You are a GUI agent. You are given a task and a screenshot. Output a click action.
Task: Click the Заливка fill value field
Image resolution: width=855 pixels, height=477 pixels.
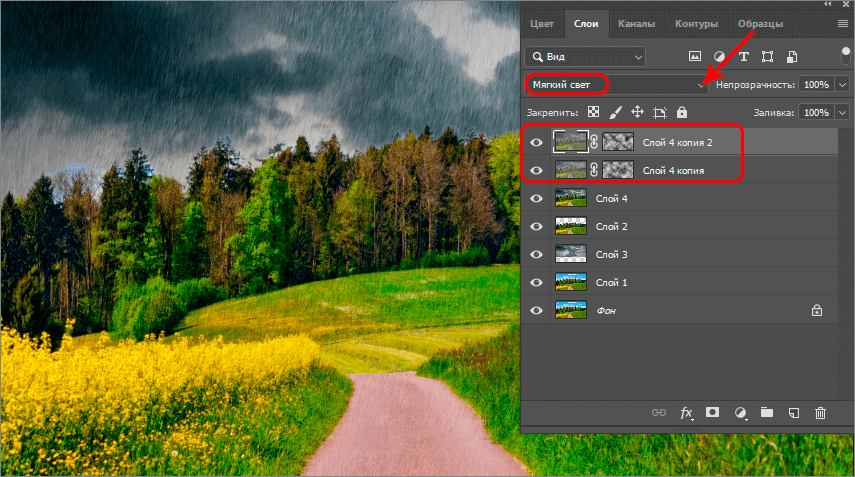[815, 113]
